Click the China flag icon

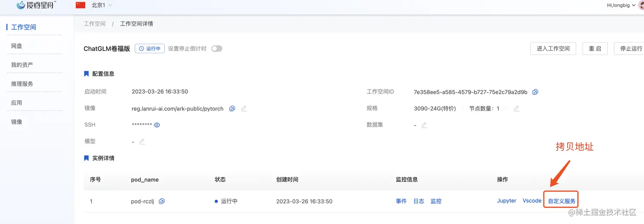pyautogui.click(x=80, y=5)
